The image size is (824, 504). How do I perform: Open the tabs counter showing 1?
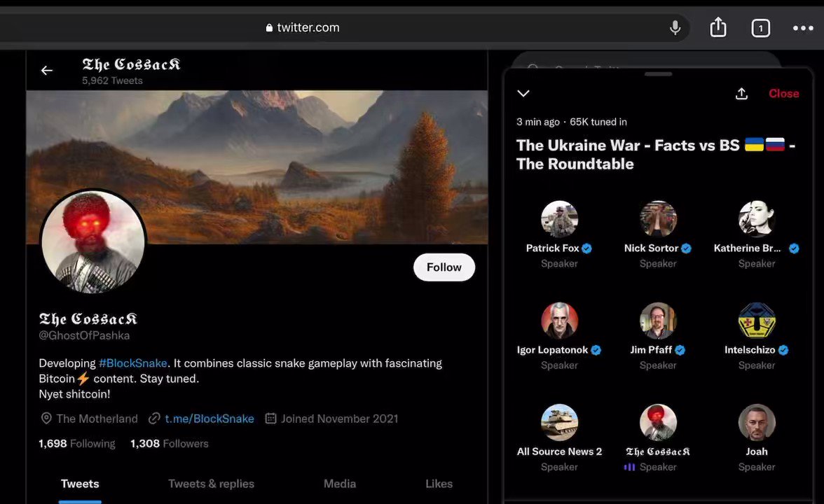coord(760,28)
